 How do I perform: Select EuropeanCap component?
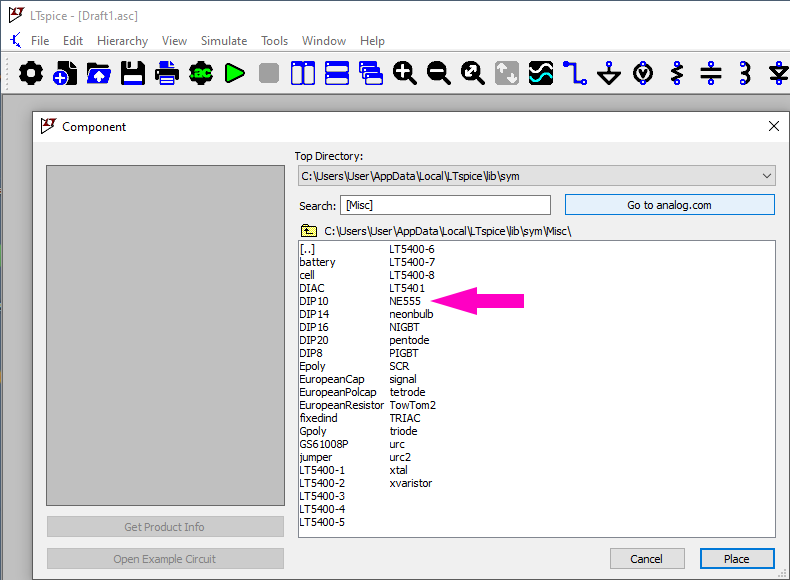[332, 379]
